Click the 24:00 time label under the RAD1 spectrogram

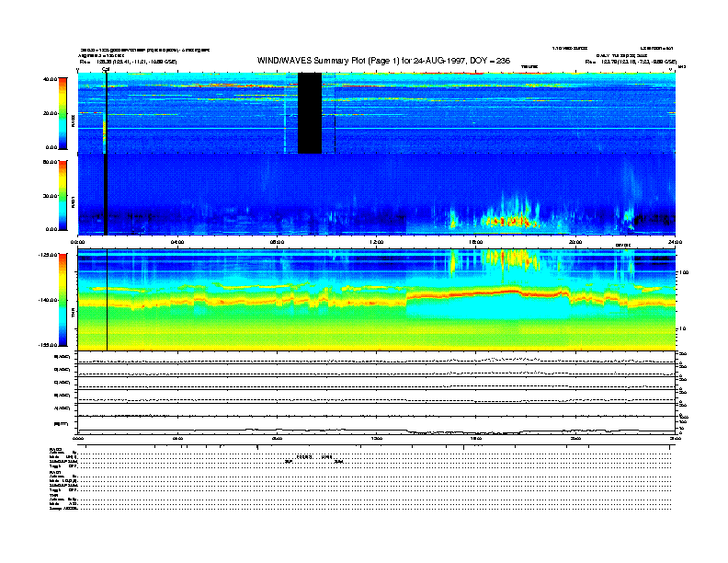pos(675,242)
